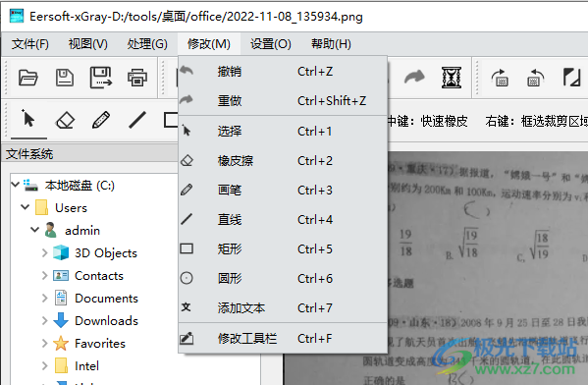Expand the Downloads folder
Screen dimensions: 588x385
pyautogui.click(x=44, y=320)
